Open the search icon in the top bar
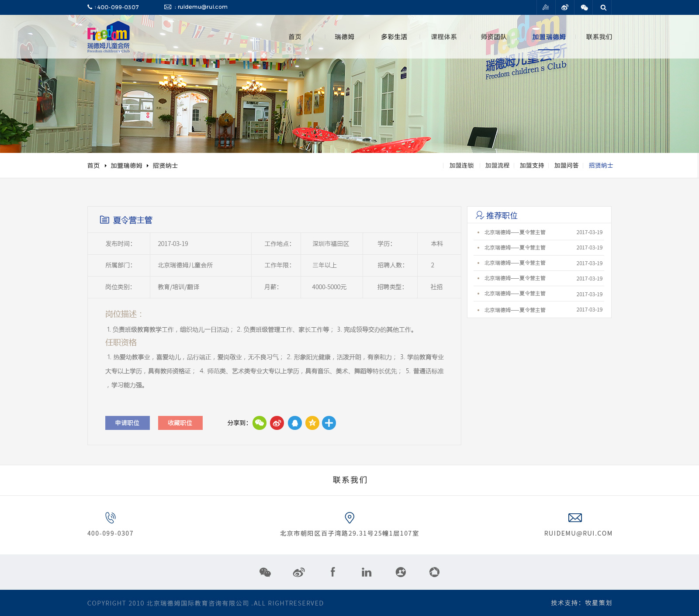The width and height of the screenshot is (699, 616). coord(603,7)
